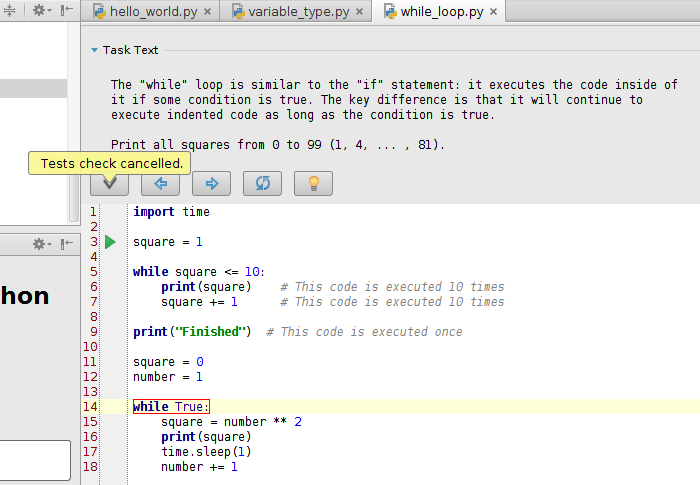Click 'square = number ** 2' on line 15
The image size is (700, 485).
coord(231,422)
